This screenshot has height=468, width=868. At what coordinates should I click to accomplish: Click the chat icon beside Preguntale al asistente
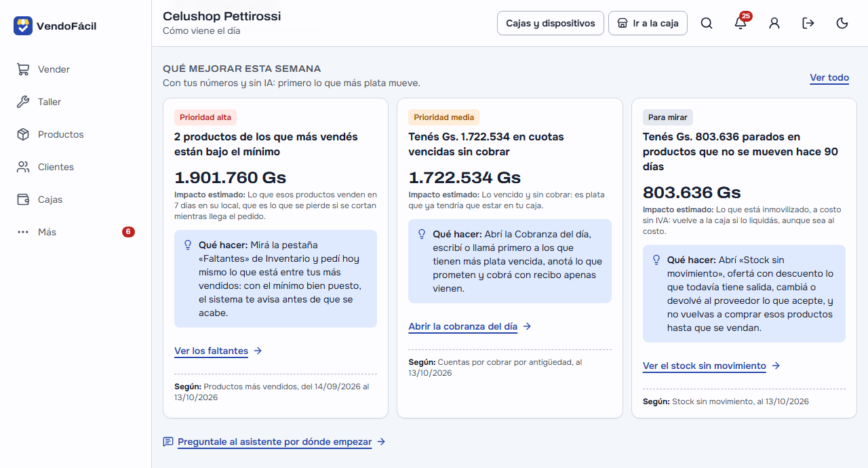point(168,442)
